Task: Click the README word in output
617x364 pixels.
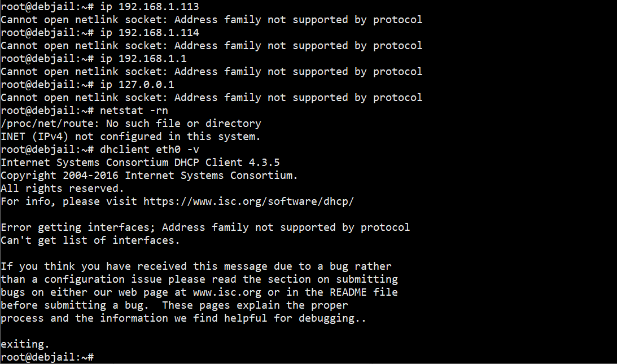Action: click(348, 292)
